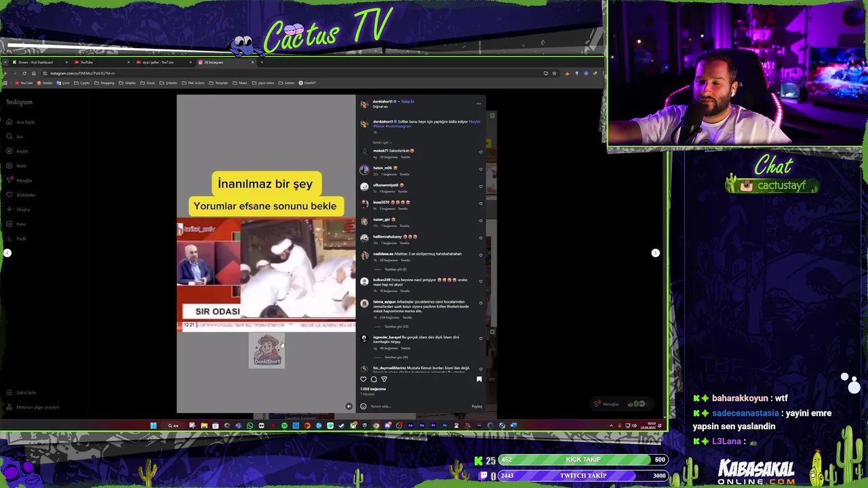Open donkishort1 profile picture in header

[364, 104]
